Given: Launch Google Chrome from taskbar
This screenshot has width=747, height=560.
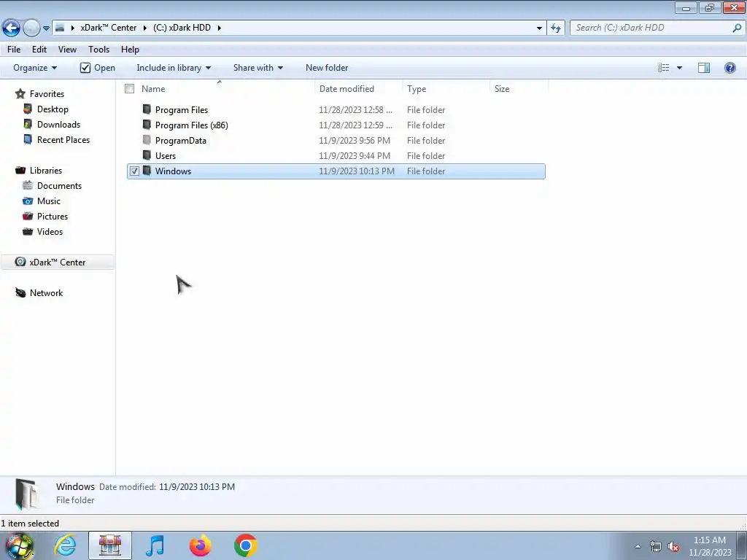Looking at the screenshot, I should (x=245, y=545).
